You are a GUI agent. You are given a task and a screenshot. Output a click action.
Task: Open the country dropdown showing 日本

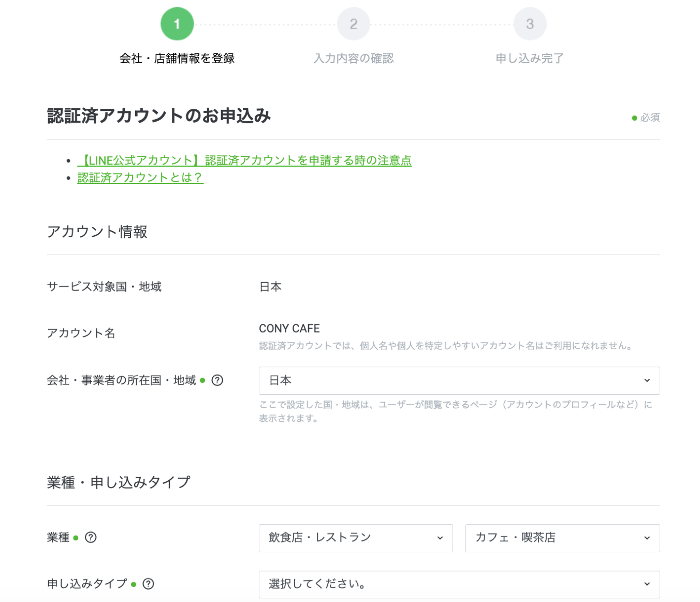coord(459,380)
